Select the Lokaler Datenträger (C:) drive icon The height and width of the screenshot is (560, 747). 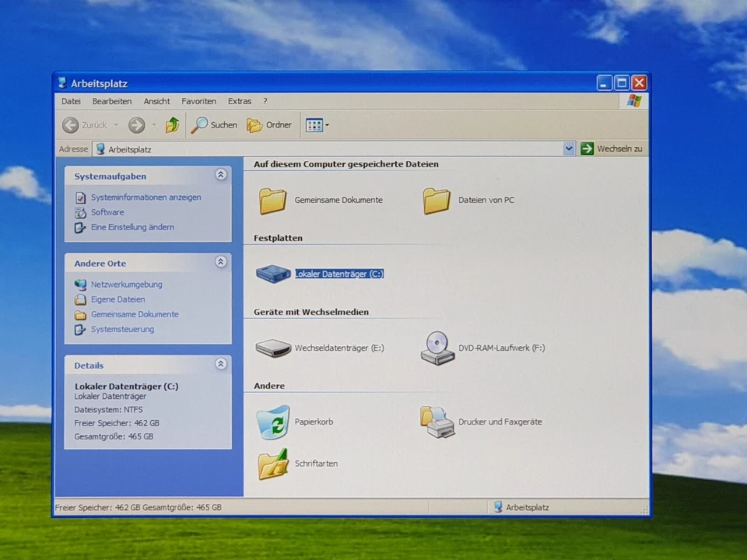[273, 274]
